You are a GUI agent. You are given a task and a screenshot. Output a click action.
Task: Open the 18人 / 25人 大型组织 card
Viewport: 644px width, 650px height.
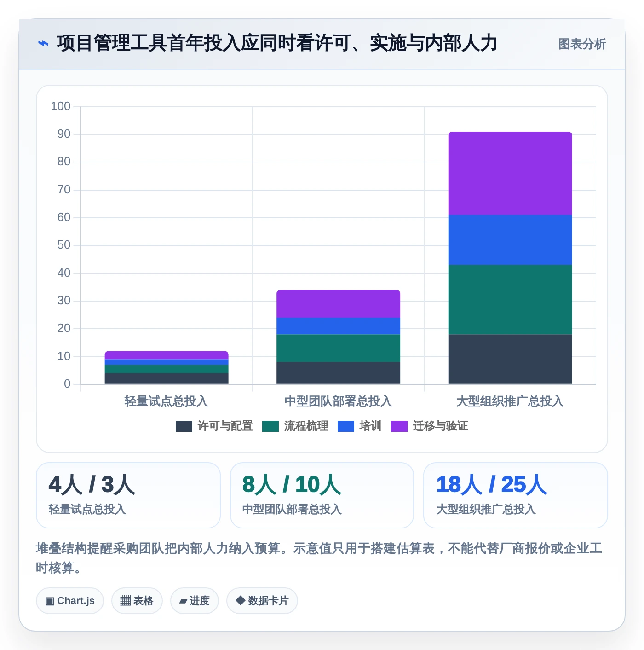[x=516, y=495]
